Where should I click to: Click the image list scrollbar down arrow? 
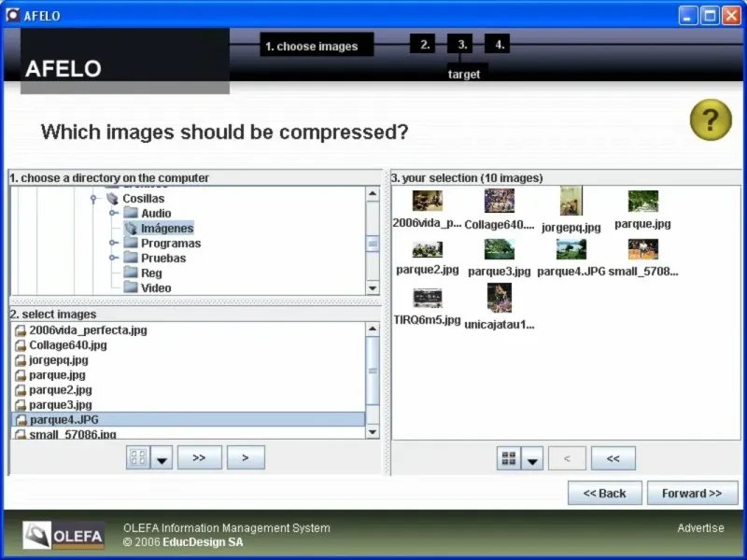372,432
